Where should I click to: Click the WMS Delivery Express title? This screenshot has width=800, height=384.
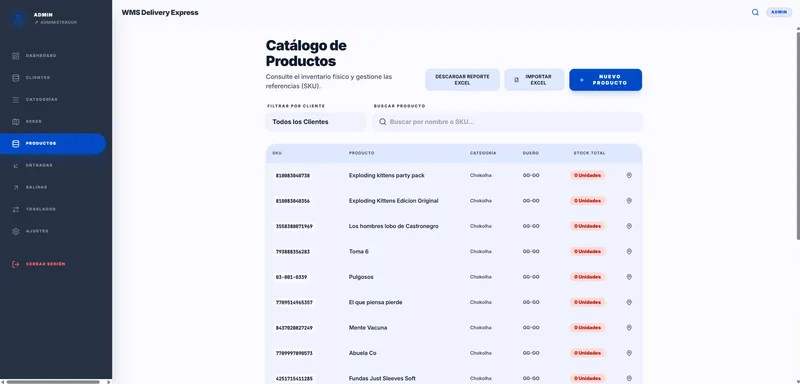point(160,12)
